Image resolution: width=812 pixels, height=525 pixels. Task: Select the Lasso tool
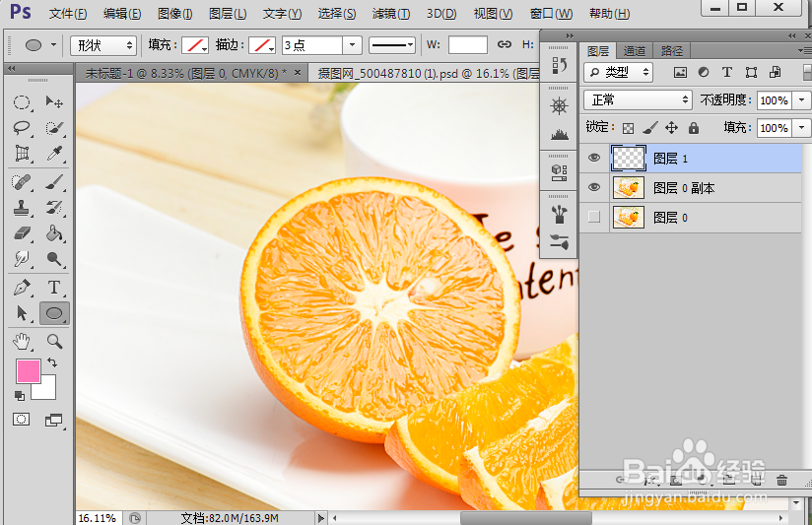click(x=22, y=127)
